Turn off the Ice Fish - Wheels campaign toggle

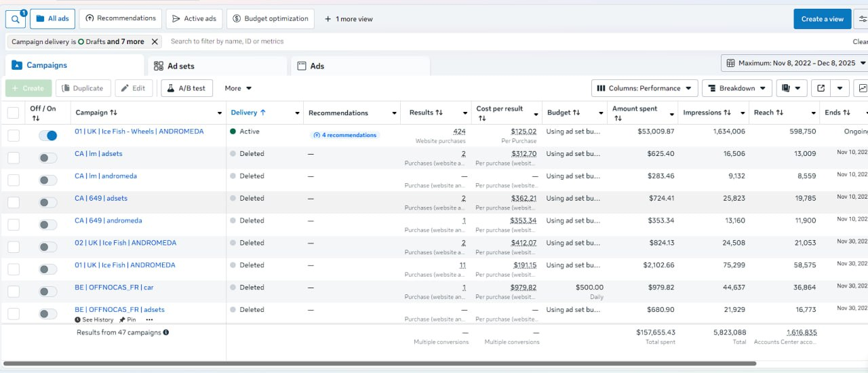click(x=48, y=136)
